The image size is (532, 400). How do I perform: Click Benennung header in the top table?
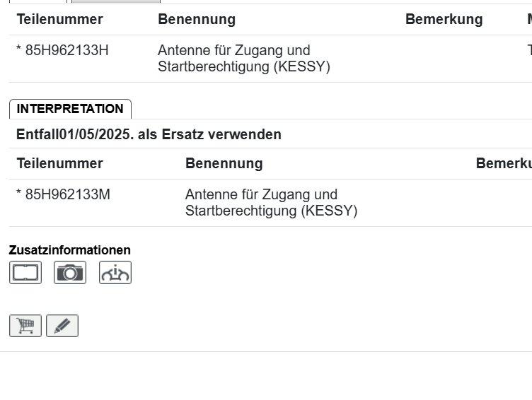click(197, 20)
